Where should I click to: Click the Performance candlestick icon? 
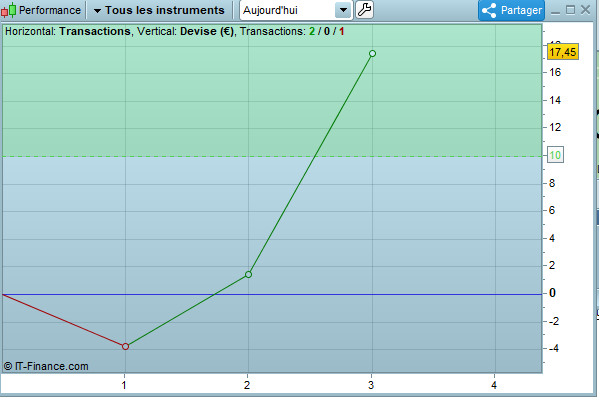(8, 10)
